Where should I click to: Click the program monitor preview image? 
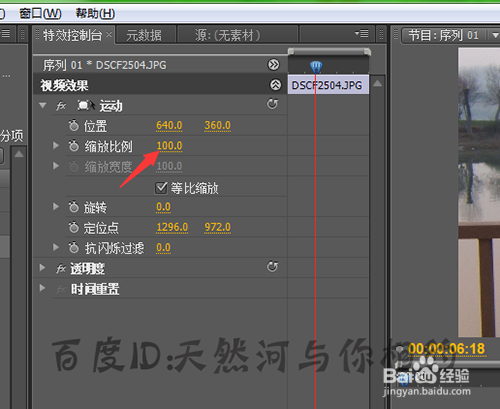(479, 192)
